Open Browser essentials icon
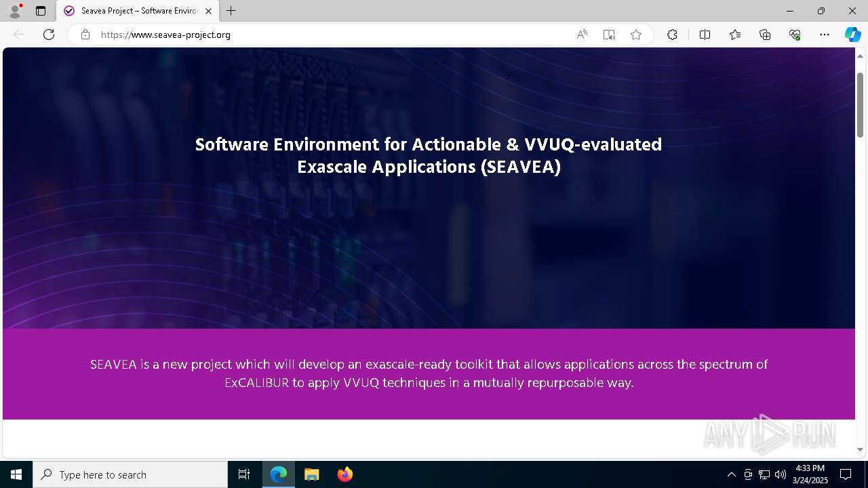The width and height of the screenshot is (868, 488). click(x=795, y=35)
